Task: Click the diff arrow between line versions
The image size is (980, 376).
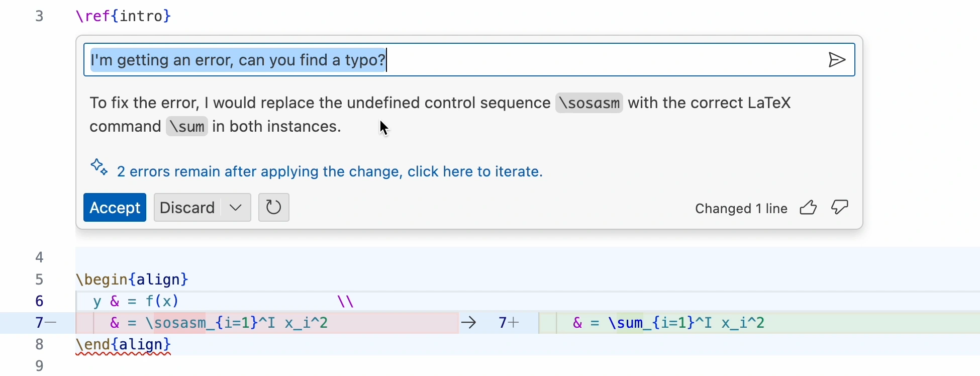Action: pyautogui.click(x=469, y=323)
